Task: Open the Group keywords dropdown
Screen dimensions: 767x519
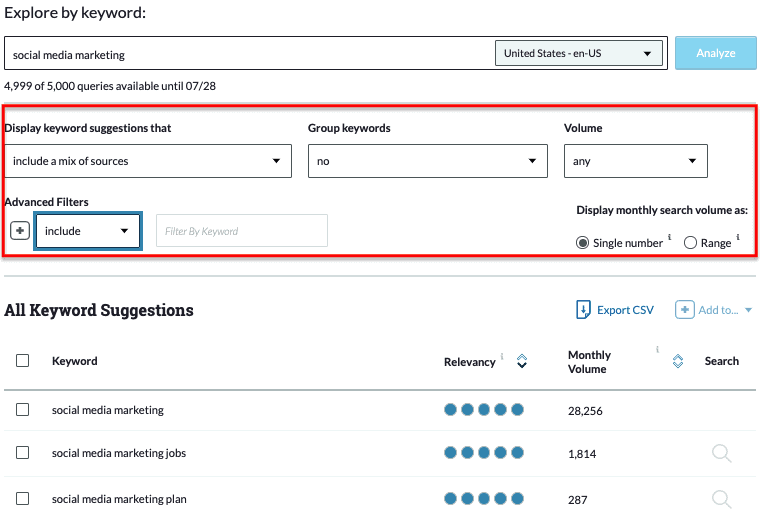Action: tap(427, 161)
